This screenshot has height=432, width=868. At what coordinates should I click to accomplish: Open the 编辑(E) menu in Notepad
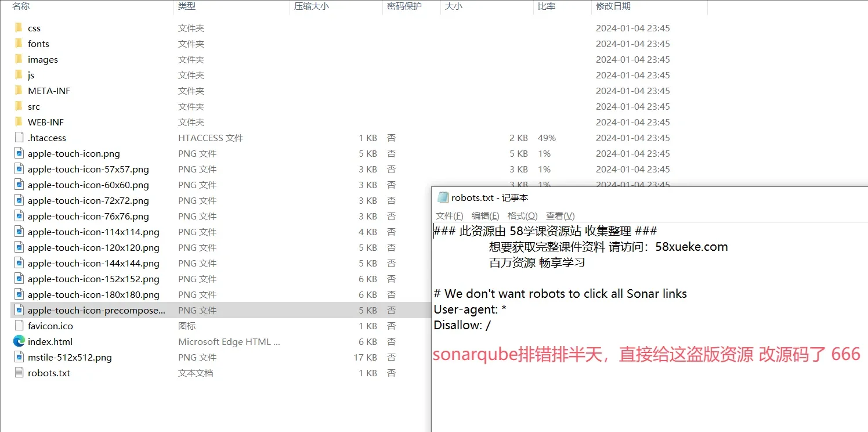[x=486, y=215]
